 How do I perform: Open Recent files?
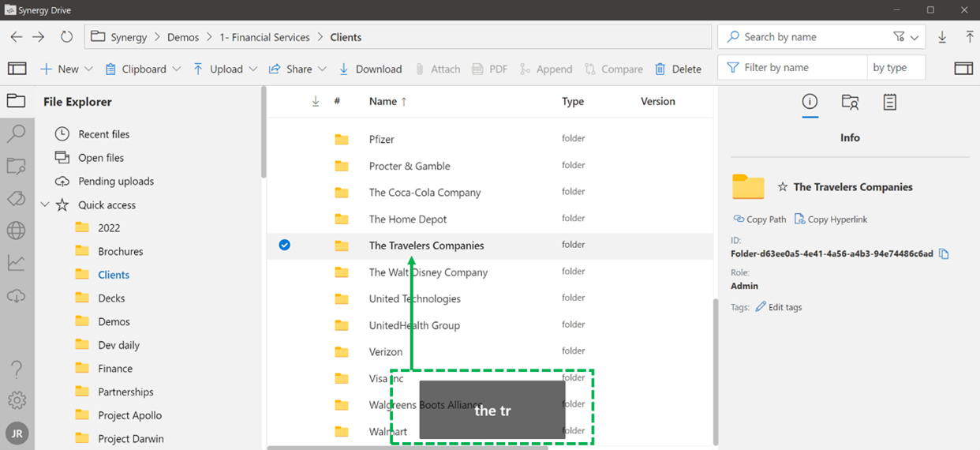click(x=92, y=134)
